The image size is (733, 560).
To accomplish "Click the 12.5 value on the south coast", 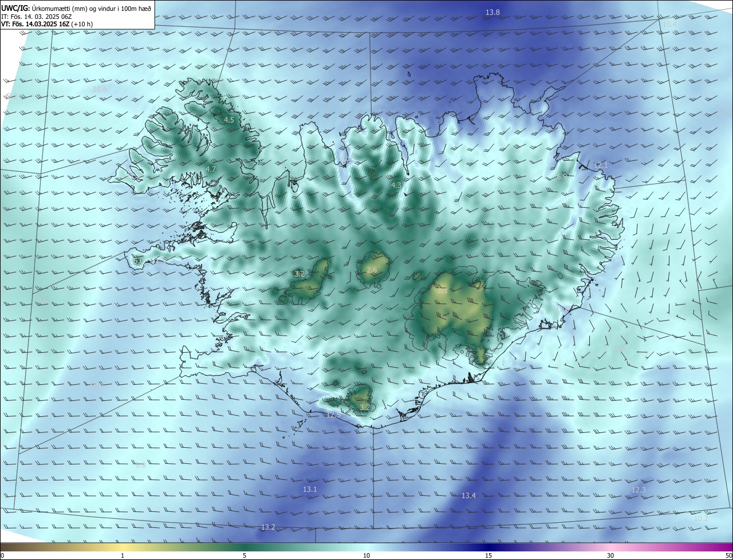I will [x=333, y=415].
